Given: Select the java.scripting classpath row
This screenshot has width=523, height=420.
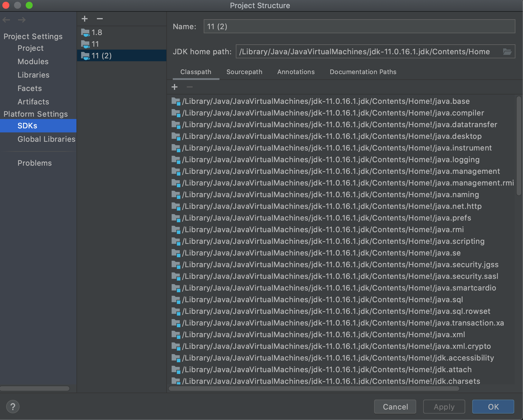Looking at the screenshot, I should tap(342, 242).
